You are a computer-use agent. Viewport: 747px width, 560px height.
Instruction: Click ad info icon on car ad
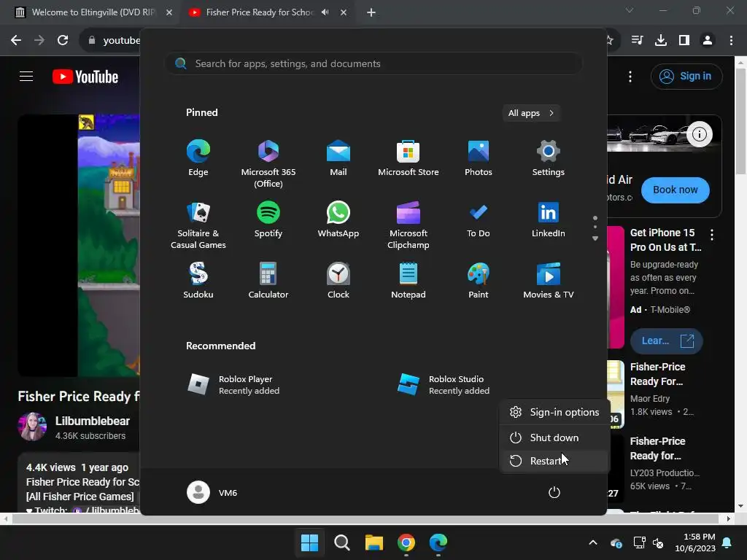(700, 134)
